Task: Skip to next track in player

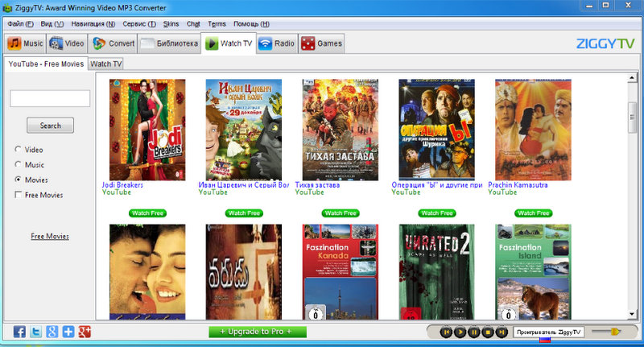Action: pyautogui.click(x=502, y=332)
